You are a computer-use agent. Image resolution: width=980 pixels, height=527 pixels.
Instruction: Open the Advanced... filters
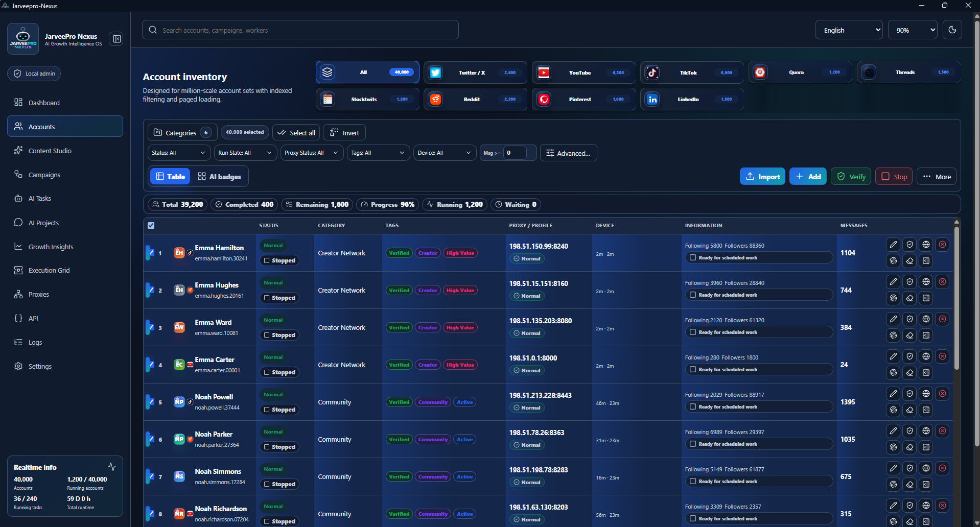568,153
